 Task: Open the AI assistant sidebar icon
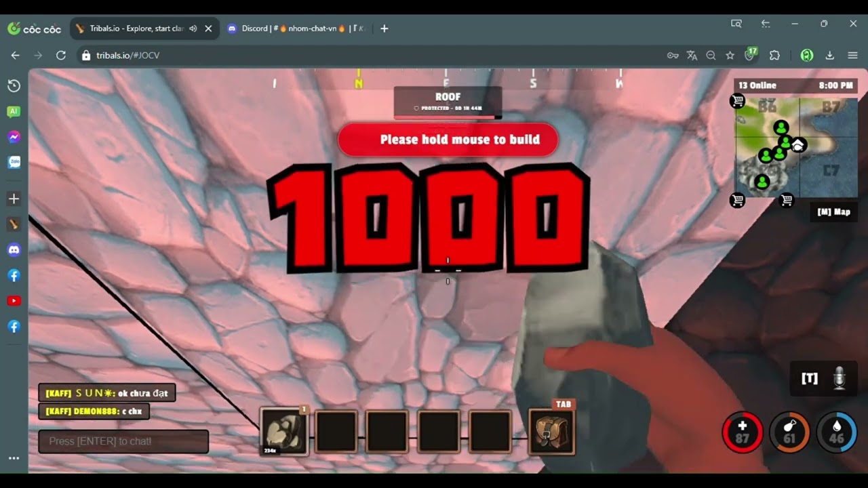coord(14,111)
